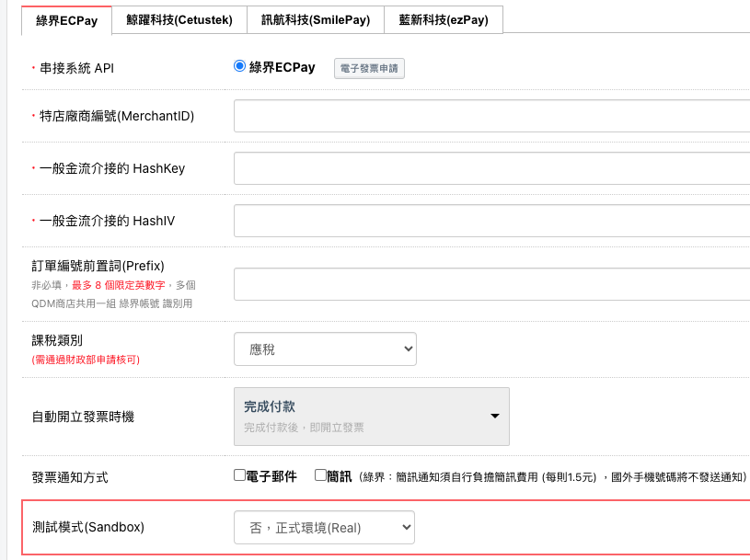Click the 自動開立發票時機 label
750x560 pixels.
[x=83, y=417]
